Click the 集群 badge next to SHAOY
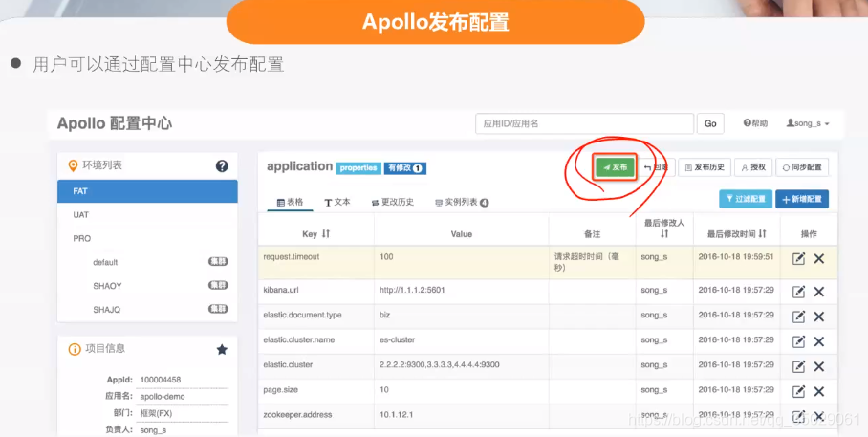The image size is (868, 437). coord(218,285)
